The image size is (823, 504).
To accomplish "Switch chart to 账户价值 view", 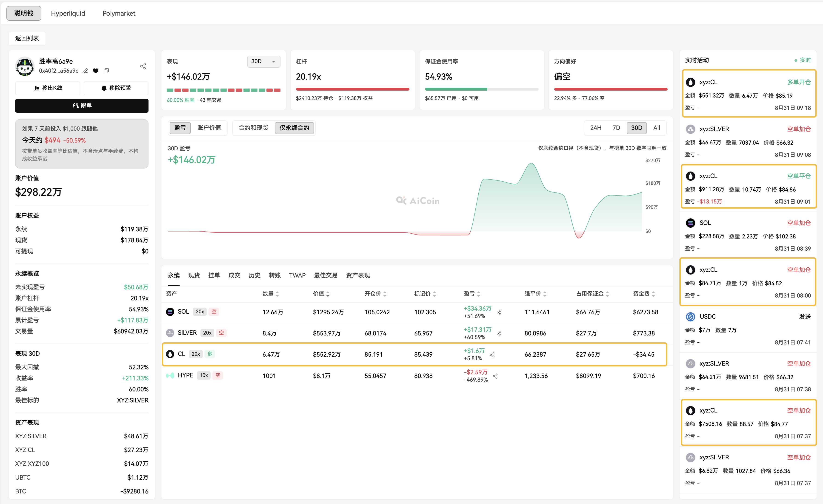I will 209,128.
